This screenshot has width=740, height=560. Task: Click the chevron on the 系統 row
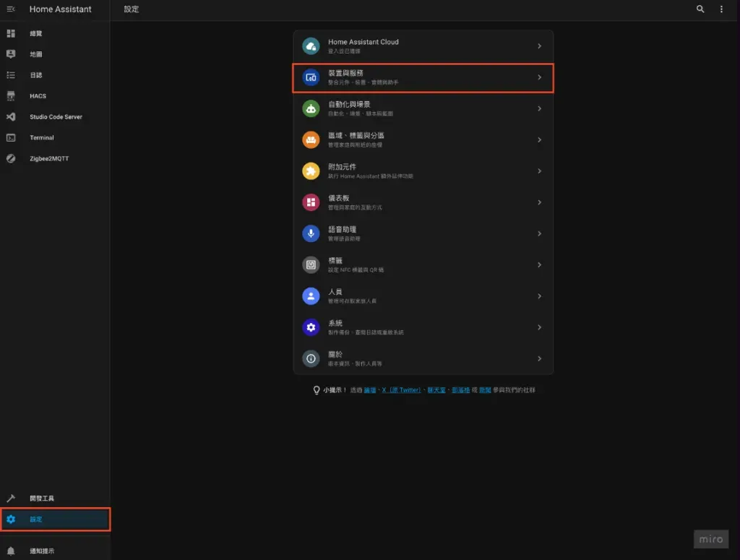tap(539, 327)
